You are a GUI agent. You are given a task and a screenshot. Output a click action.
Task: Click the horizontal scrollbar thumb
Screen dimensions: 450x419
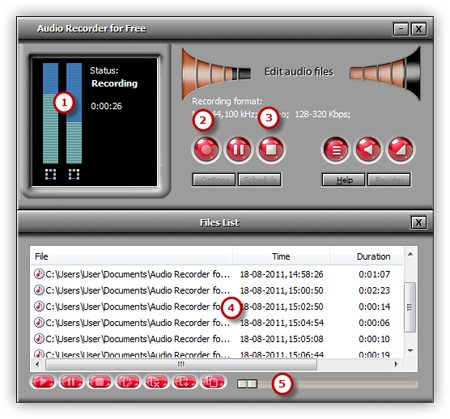(x=181, y=364)
